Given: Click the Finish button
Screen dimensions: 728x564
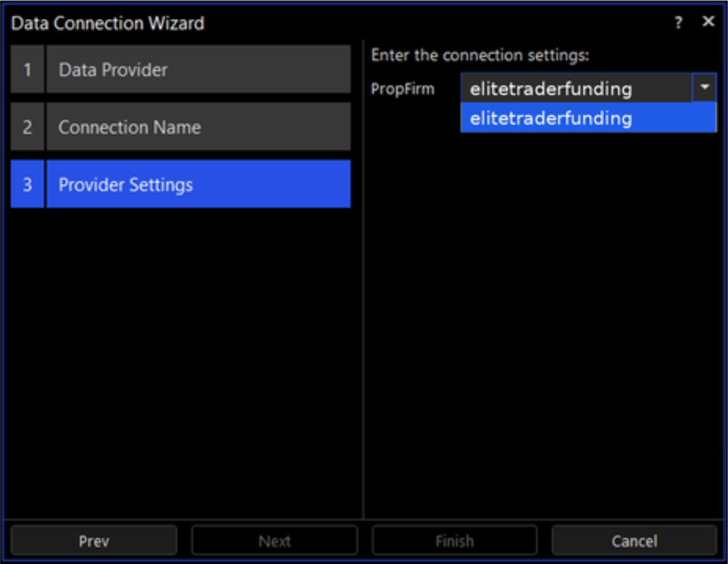Looking at the screenshot, I should coord(454,541).
